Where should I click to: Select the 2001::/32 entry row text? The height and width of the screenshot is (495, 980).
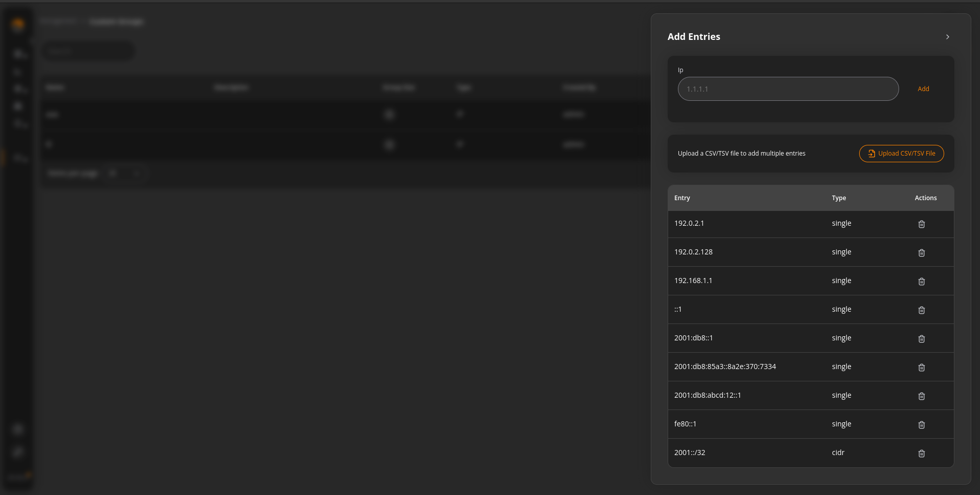point(689,453)
